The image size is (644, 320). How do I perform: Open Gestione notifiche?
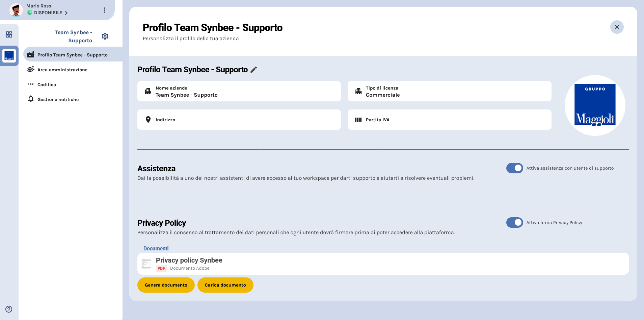pyautogui.click(x=58, y=99)
